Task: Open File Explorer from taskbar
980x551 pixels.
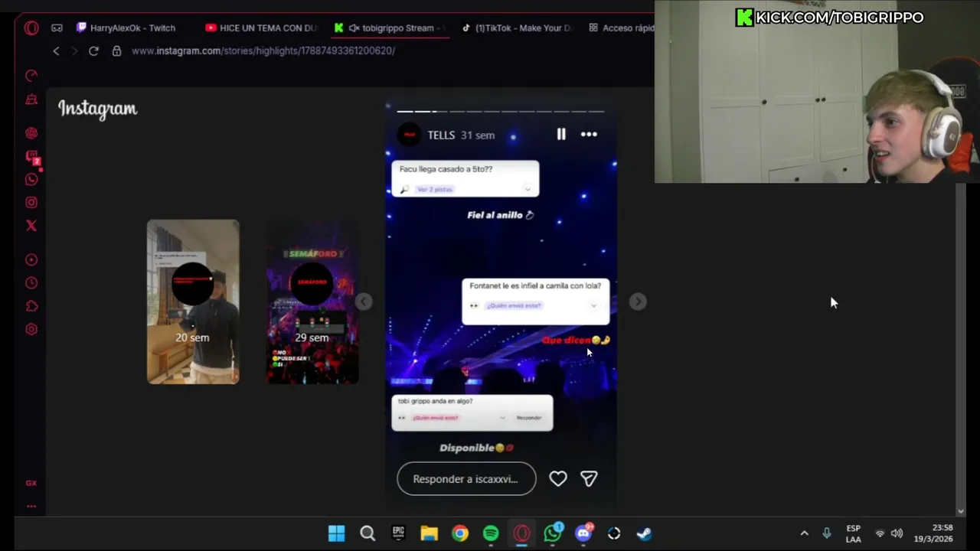Action: click(429, 533)
